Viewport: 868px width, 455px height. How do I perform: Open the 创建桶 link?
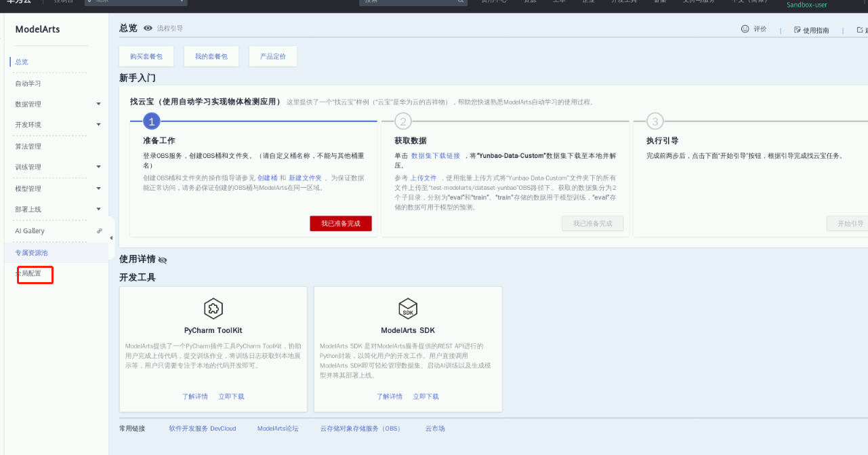point(267,178)
